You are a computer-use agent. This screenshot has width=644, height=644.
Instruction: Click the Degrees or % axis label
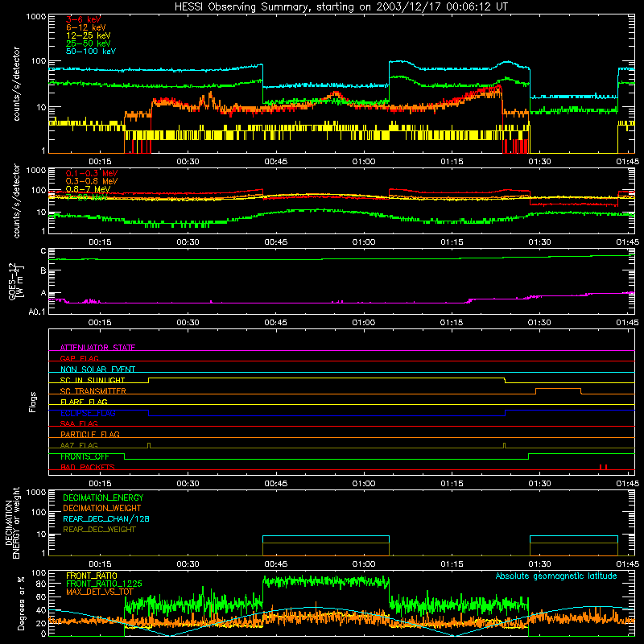[21, 603]
